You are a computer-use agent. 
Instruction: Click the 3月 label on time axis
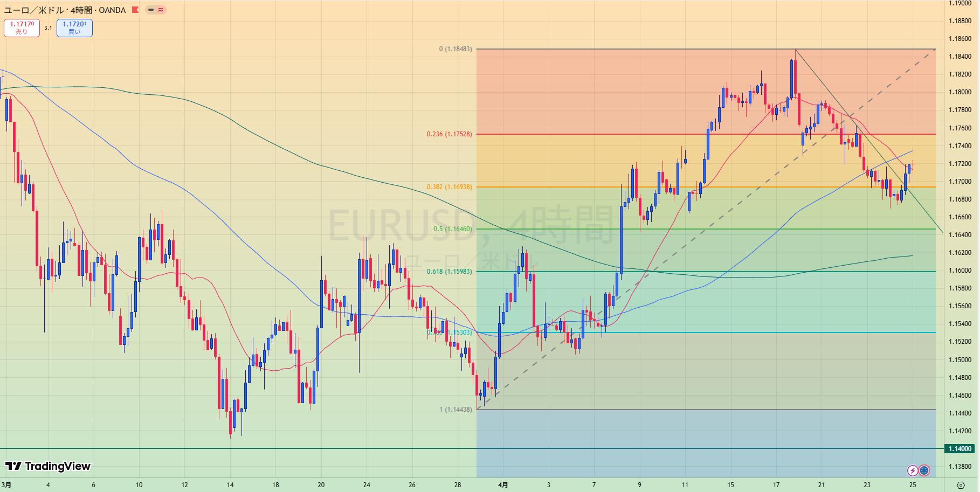[x=7, y=484]
